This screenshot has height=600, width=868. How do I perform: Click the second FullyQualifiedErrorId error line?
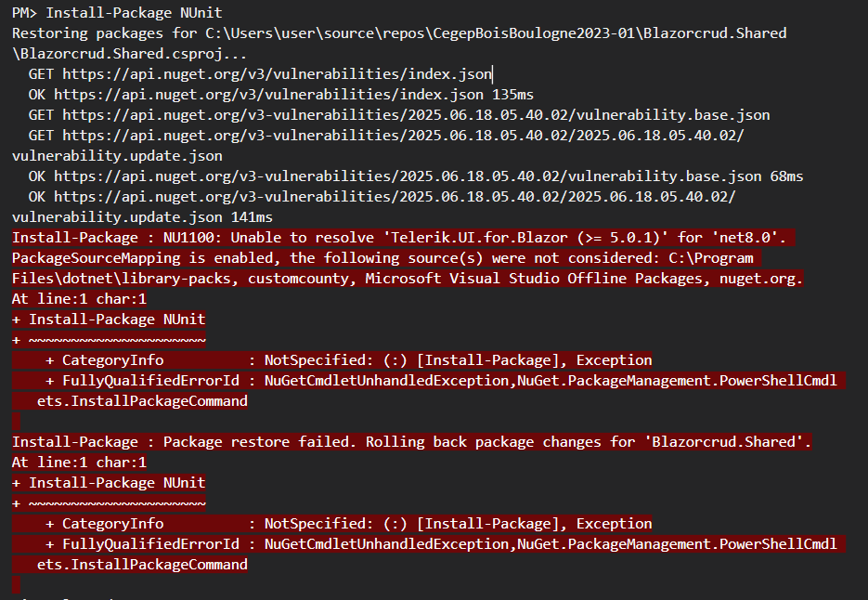click(x=441, y=544)
